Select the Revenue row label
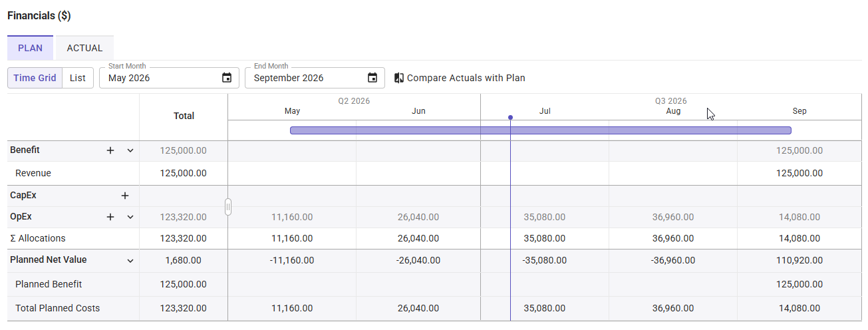Viewport: 868px width, 330px height. (x=33, y=173)
